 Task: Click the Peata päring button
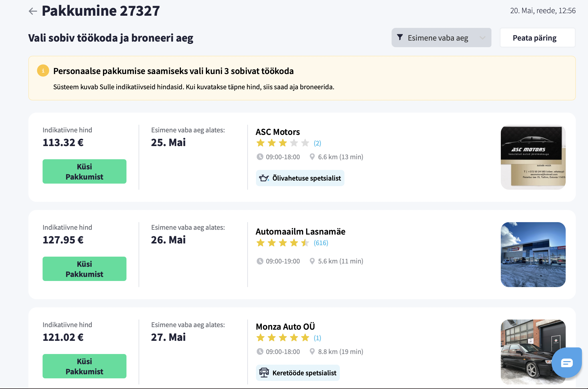538,38
